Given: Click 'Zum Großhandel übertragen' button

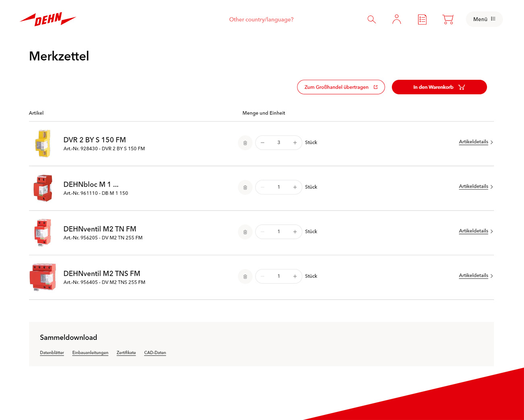Looking at the screenshot, I should coord(341,87).
